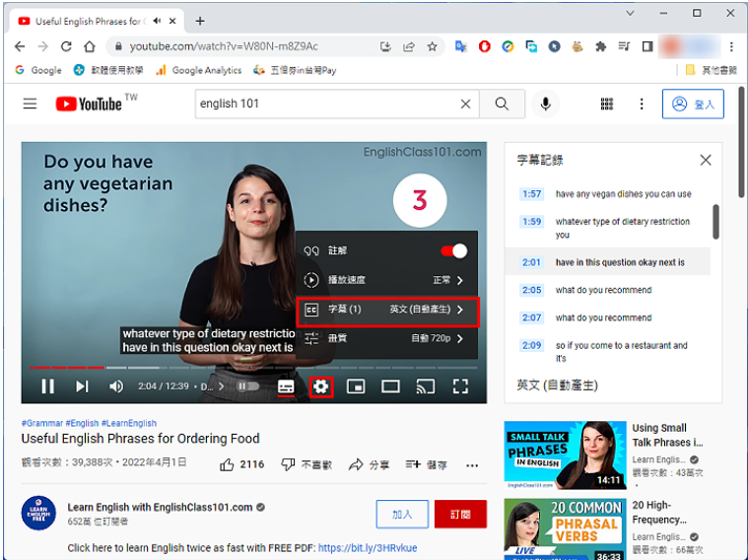This screenshot has width=748, height=560.
Task: Open the #Grammar hashtag link
Action: pyautogui.click(x=42, y=423)
